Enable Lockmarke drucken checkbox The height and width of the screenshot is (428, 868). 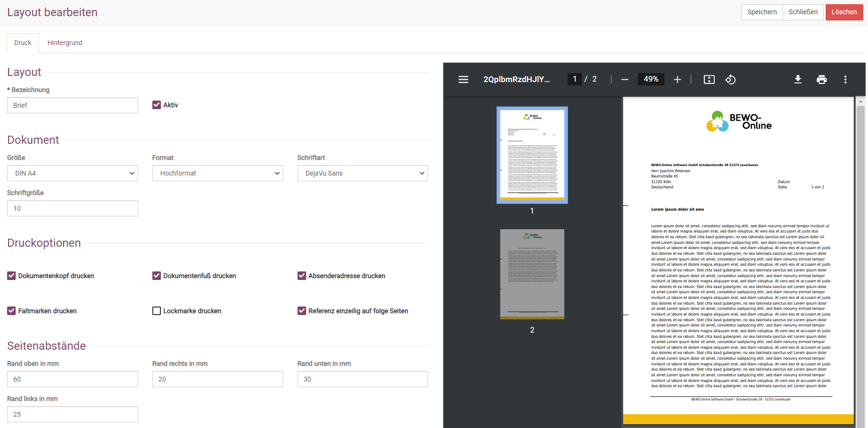pos(157,311)
